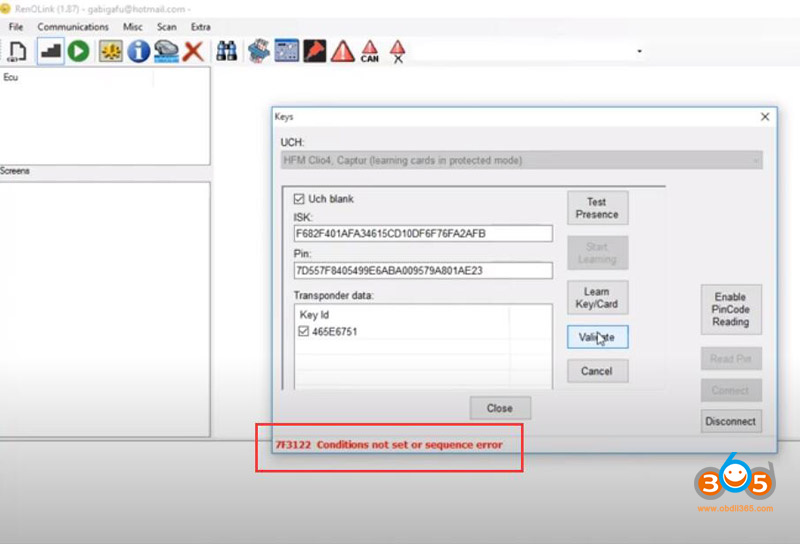The height and width of the screenshot is (544, 800).
Task: Click into the ISK input field
Action: [423, 234]
